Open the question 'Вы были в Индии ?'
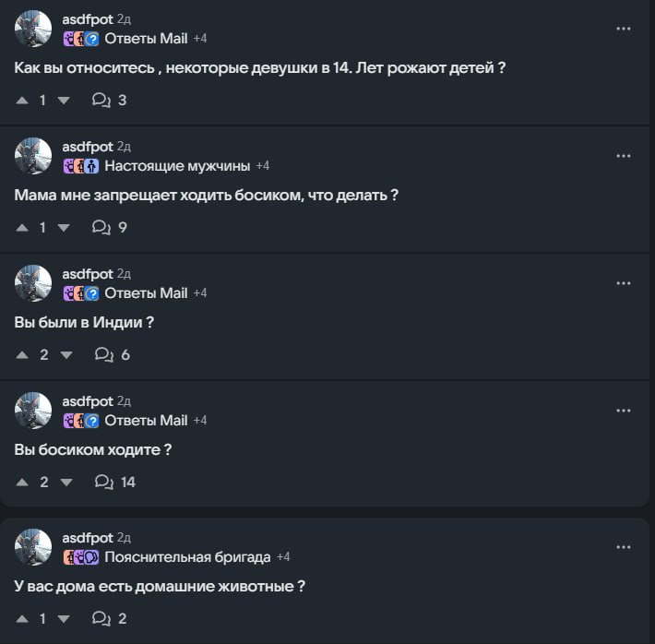This screenshot has height=644, width=655. (x=84, y=322)
